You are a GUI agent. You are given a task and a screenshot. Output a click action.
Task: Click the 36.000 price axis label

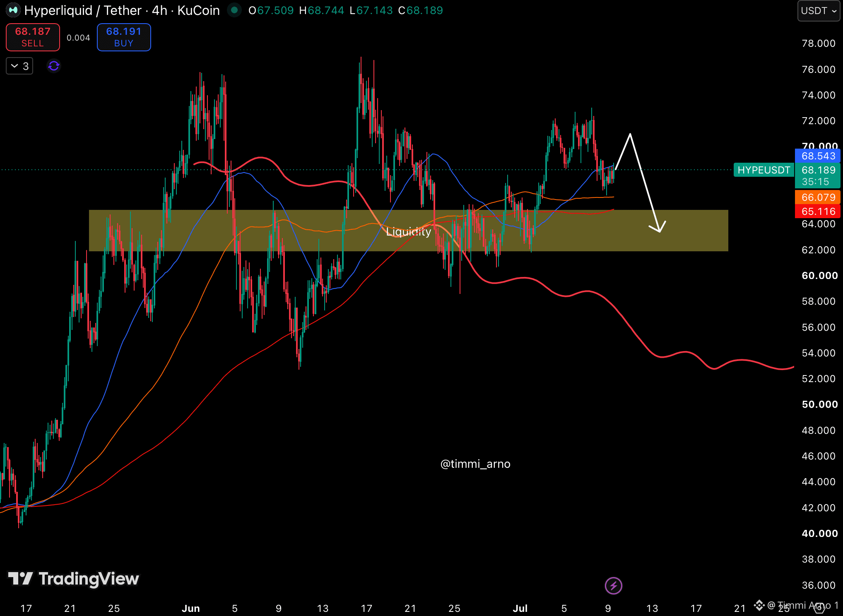[x=819, y=585]
